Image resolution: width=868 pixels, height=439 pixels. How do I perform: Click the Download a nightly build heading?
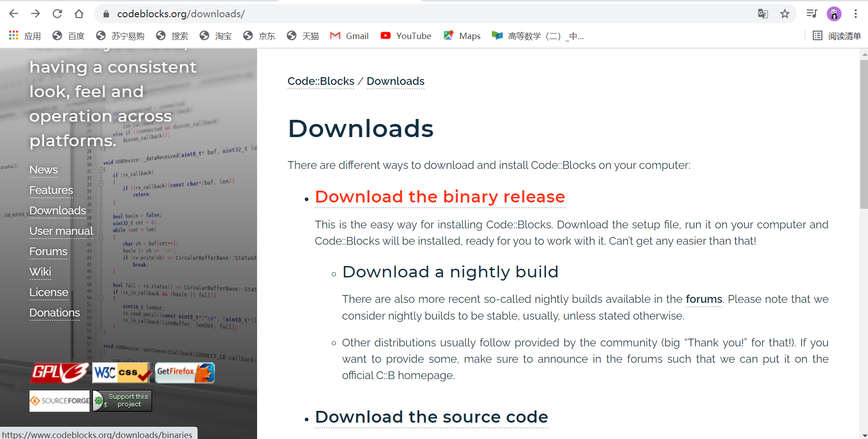tap(450, 272)
